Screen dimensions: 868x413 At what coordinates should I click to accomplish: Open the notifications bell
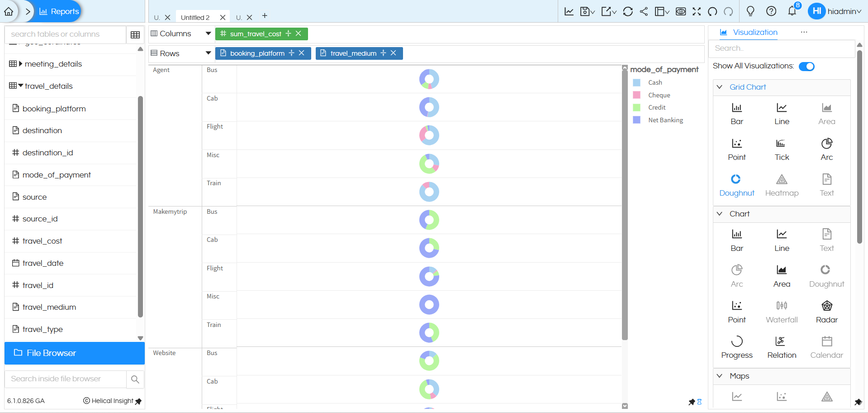[792, 11]
